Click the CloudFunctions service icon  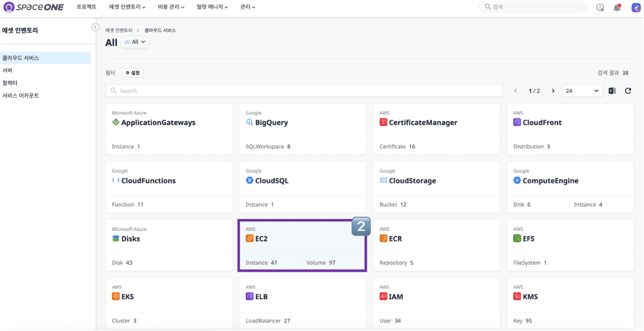pos(116,180)
